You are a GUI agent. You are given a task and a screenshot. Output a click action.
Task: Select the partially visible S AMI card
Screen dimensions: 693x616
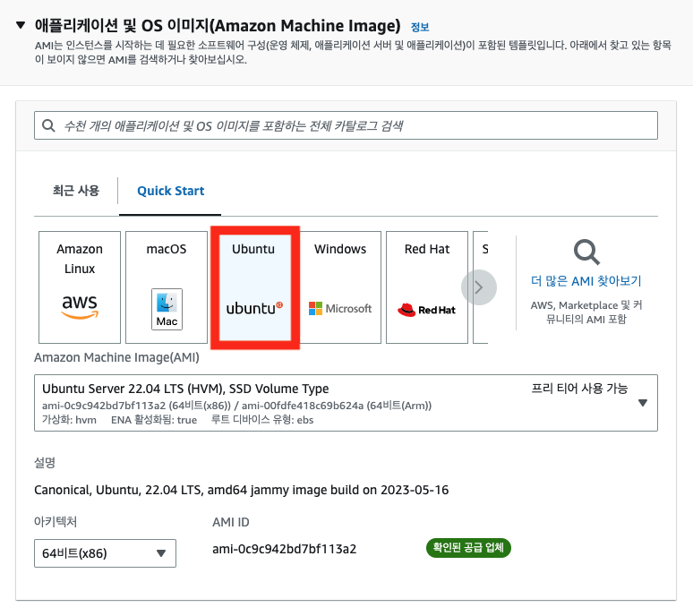point(481,287)
